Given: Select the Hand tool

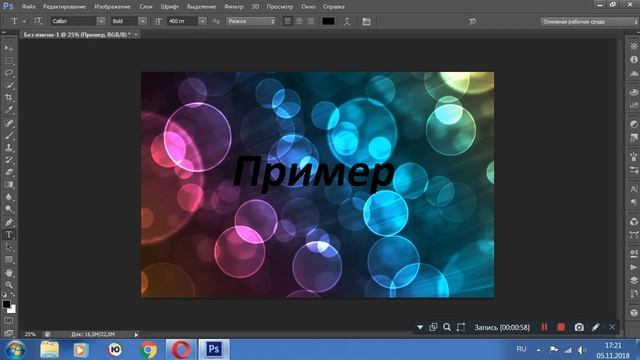Looking at the screenshot, I should [9, 272].
